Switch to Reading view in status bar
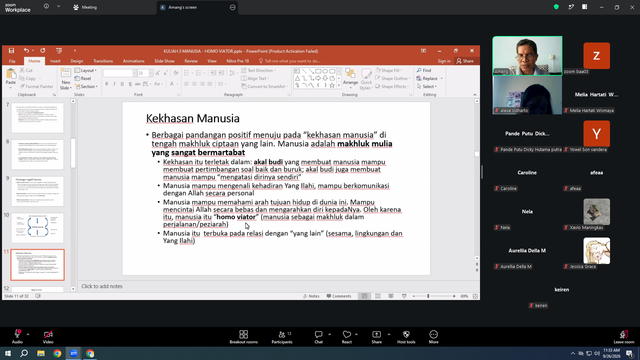The height and width of the screenshot is (360, 640). tap(391, 296)
